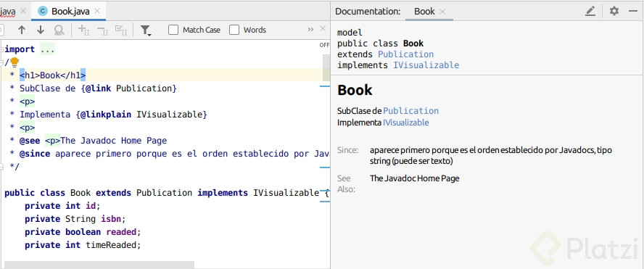Screen dimensions: 644x269
Task: Go to next search occurrence arrow
Action: 41,30
